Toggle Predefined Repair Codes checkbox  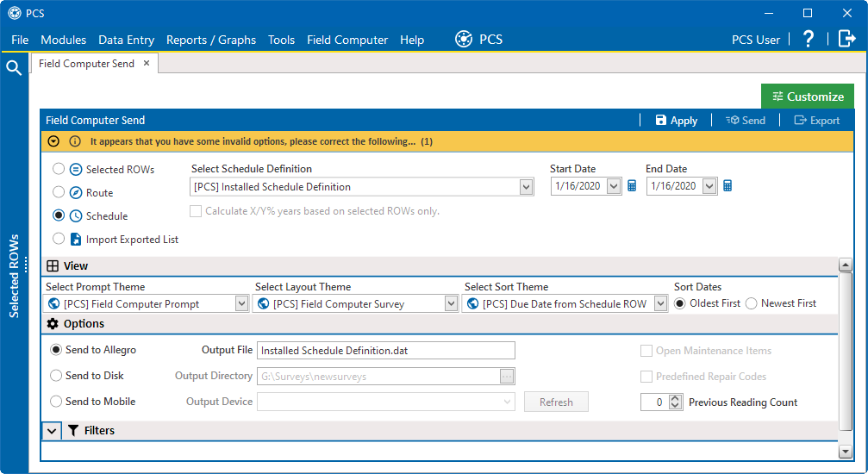[646, 377]
